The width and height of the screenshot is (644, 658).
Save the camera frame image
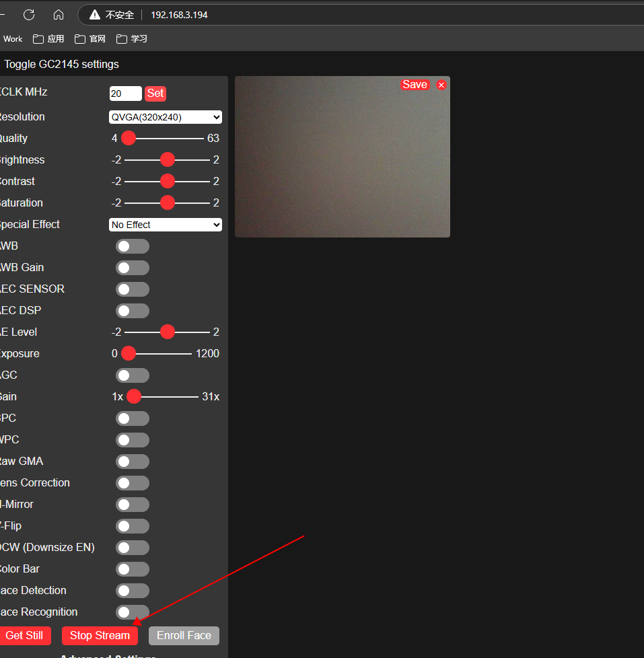(415, 85)
